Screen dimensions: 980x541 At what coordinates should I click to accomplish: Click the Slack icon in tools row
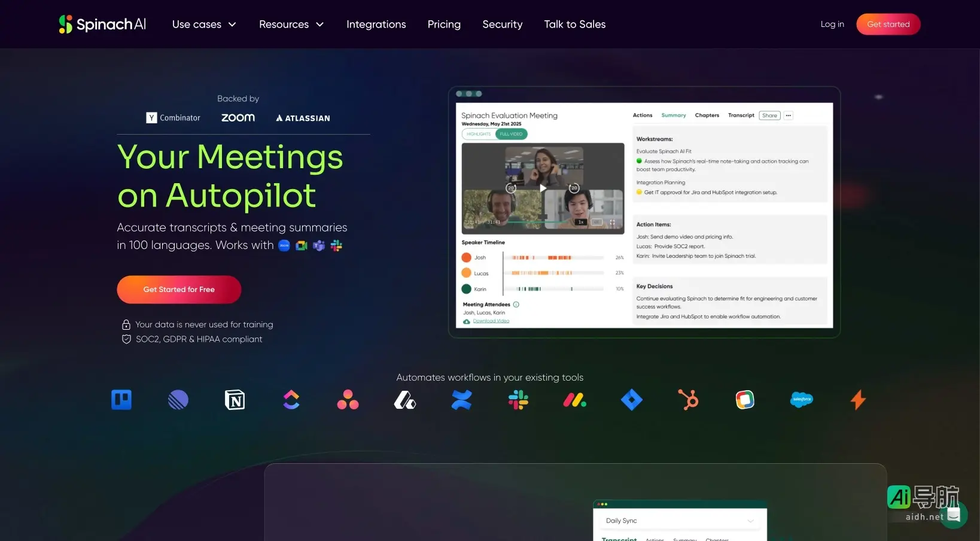point(518,400)
